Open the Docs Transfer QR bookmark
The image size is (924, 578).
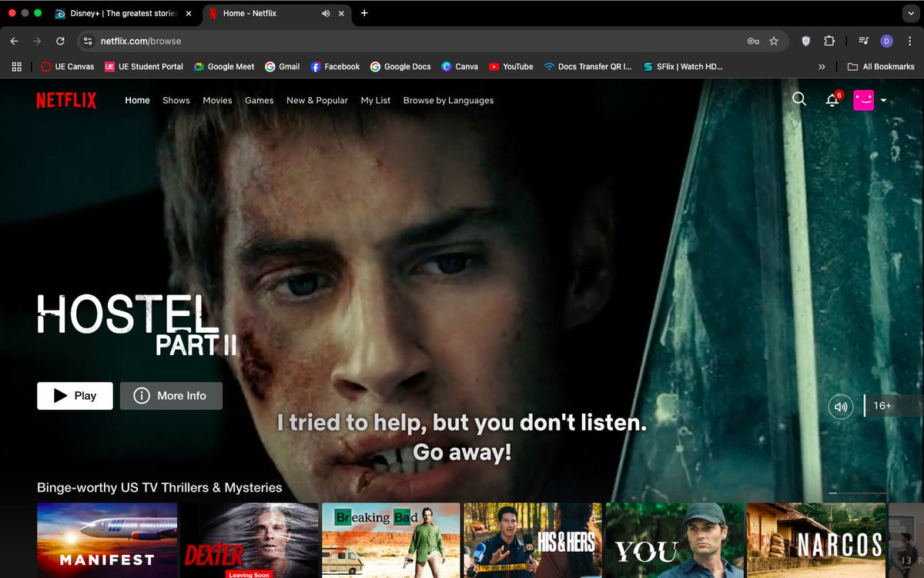(x=588, y=67)
